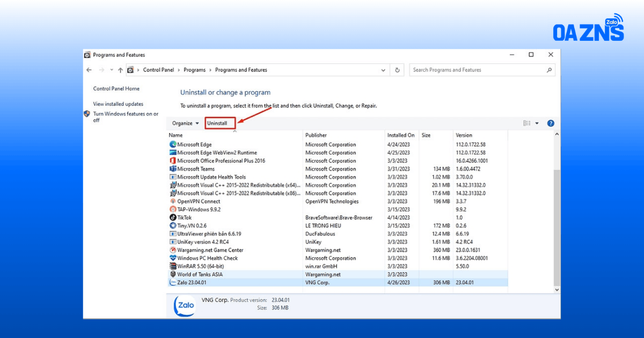
Task: Select the 'BraveSoftware\Brave-Browser' publisher cell
Action: [339, 218]
